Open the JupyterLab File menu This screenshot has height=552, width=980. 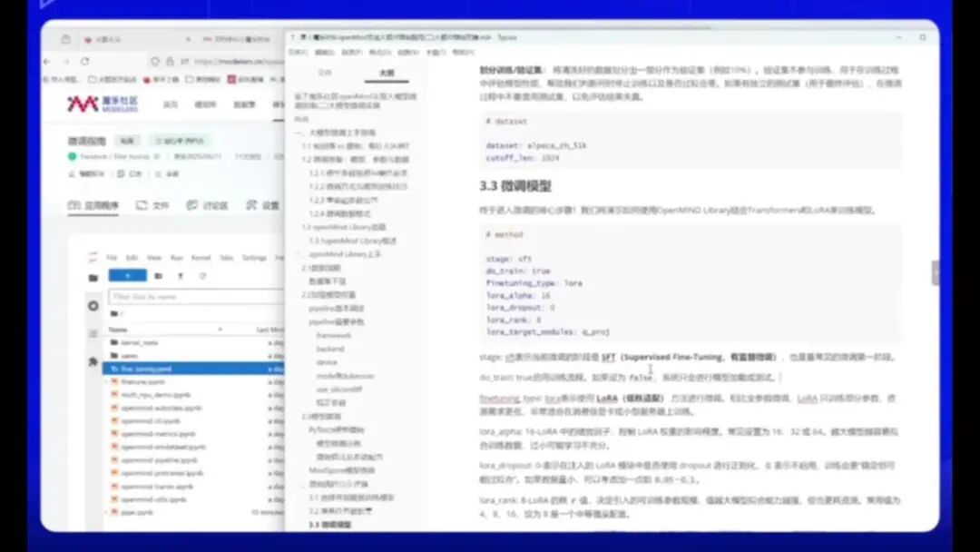(112, 258)
